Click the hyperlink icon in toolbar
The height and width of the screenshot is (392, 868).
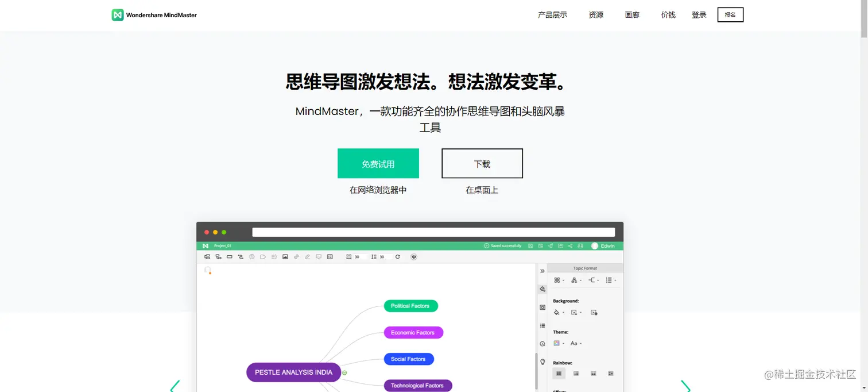pyautogui.click(x=296, y=257)
